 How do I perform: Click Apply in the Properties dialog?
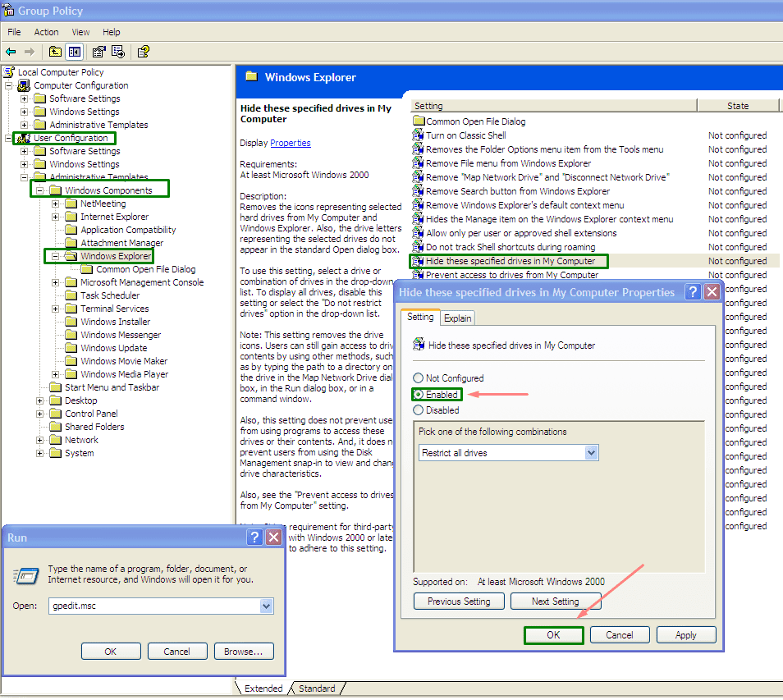click(x=685, y=635)
